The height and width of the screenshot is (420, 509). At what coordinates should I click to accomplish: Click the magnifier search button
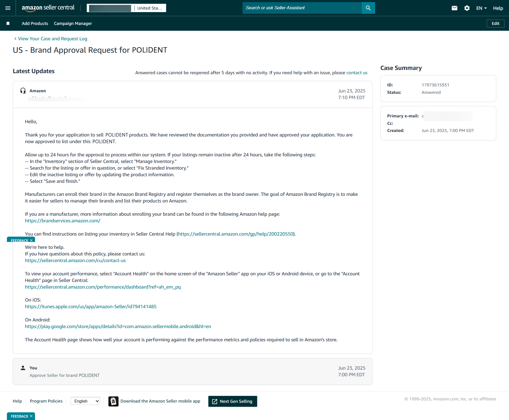[x=368, y=8]
